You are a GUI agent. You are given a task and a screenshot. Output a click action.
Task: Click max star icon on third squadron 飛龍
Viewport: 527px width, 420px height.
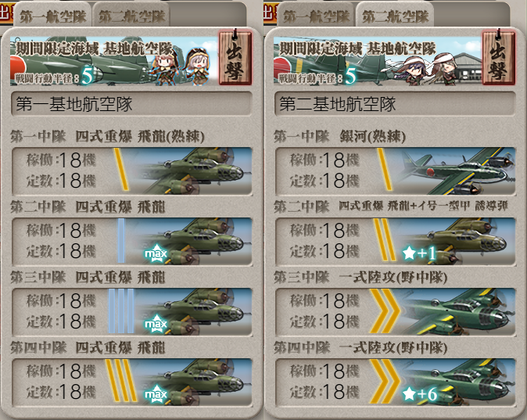(156, 325)
